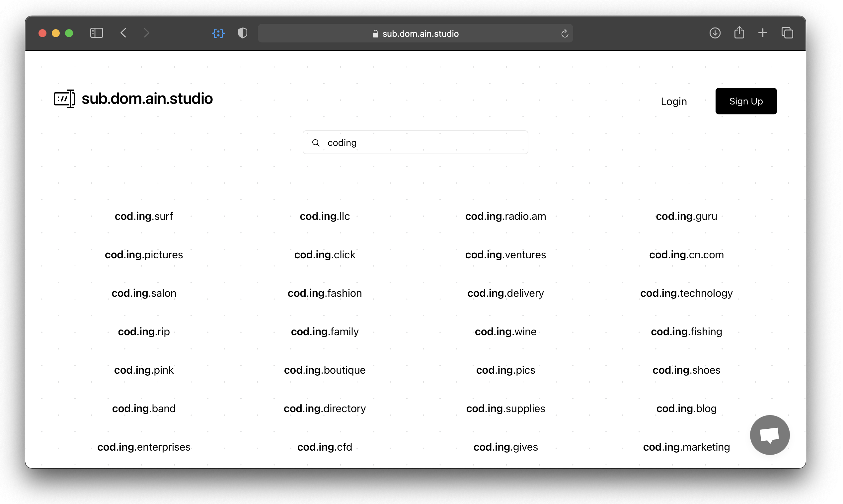
Task: Open a new tab with plus icon
Action: (763, 33)
